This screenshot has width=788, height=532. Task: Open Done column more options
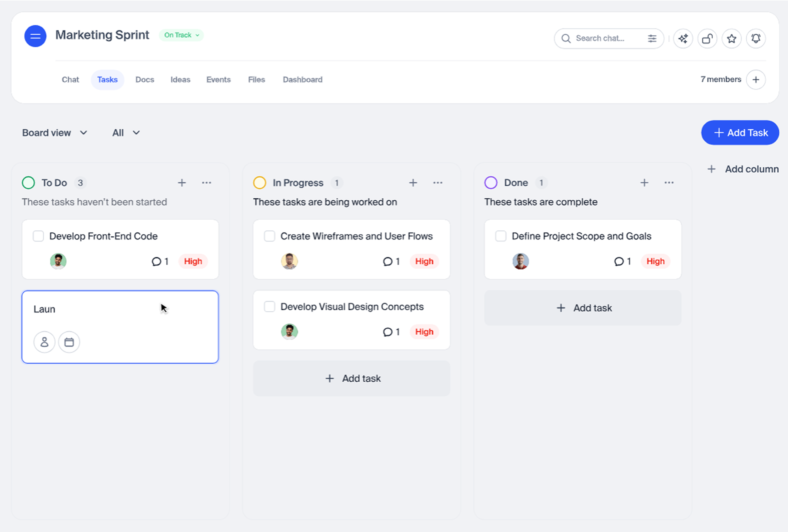coord(669,183)
